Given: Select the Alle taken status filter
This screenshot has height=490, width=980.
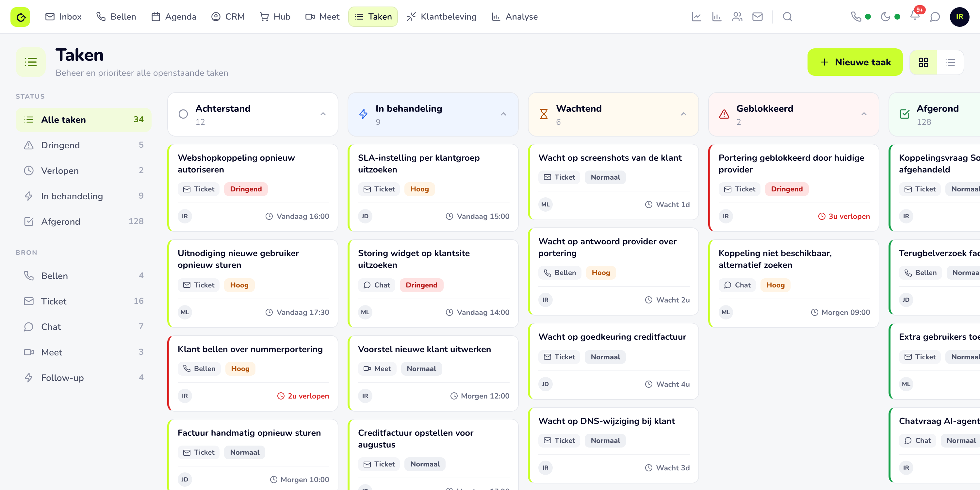Looking at the screenshot, I should (83, 120).
